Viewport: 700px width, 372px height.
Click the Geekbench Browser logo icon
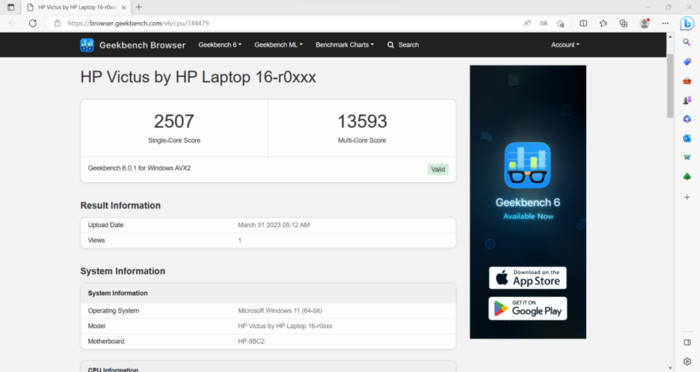click(x=87, y=45)
